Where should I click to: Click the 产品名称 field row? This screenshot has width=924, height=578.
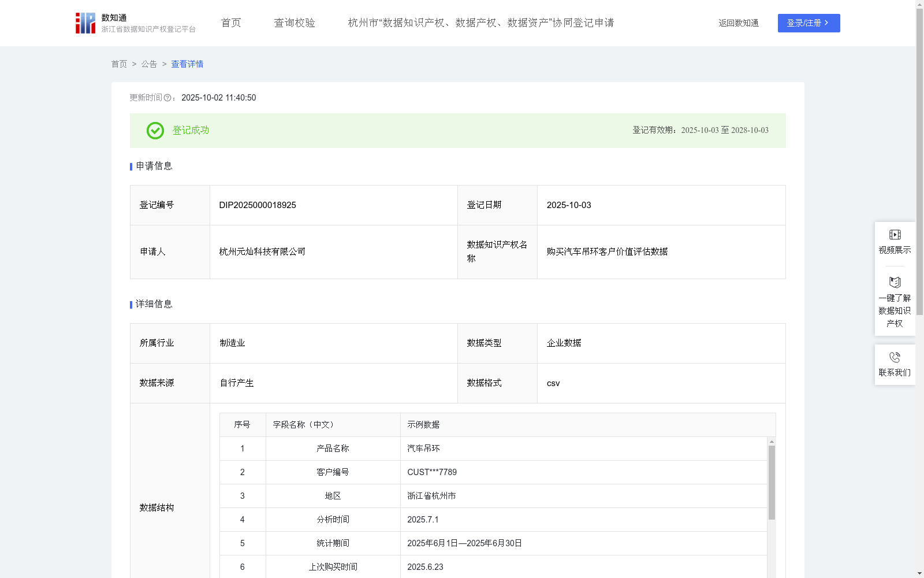tap(493, 449)
